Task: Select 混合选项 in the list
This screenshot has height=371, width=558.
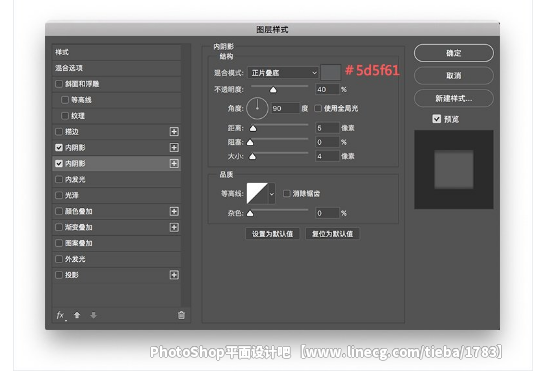Action: [x=116, y=68]
